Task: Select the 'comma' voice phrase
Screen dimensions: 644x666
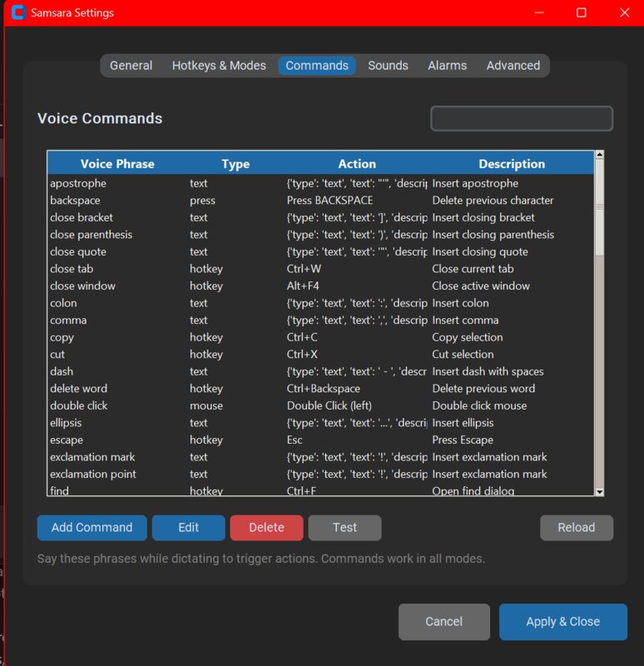Action: (x=320, y=320)
